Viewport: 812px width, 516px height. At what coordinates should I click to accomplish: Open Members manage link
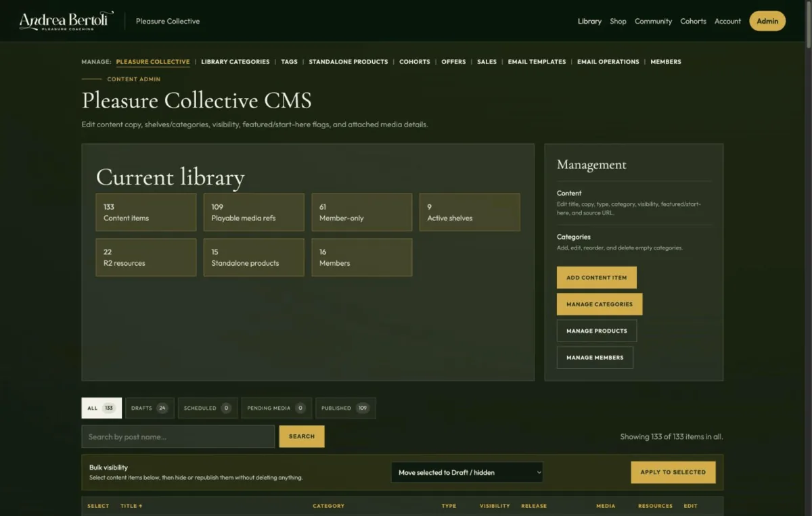tap(665, 62)
